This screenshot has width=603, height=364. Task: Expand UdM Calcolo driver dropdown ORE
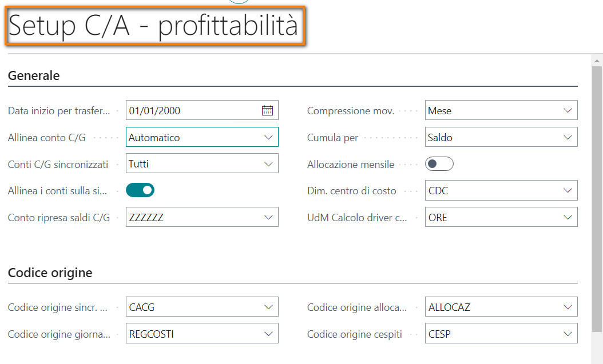568,217
